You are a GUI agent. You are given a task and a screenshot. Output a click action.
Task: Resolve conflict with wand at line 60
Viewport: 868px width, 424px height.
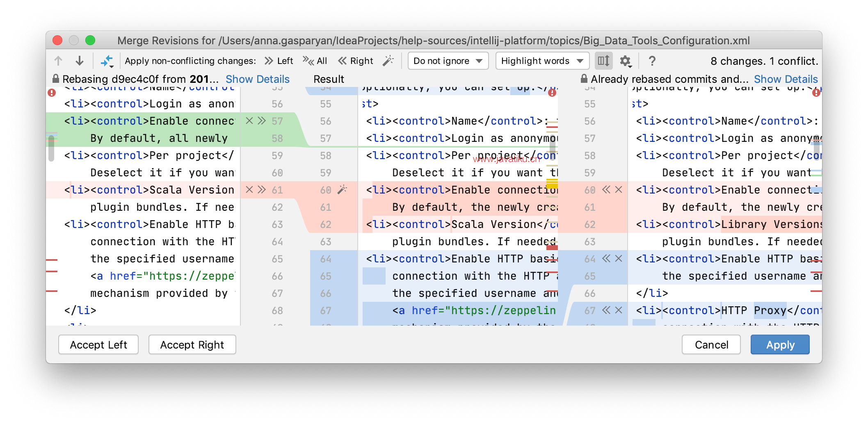342,190
